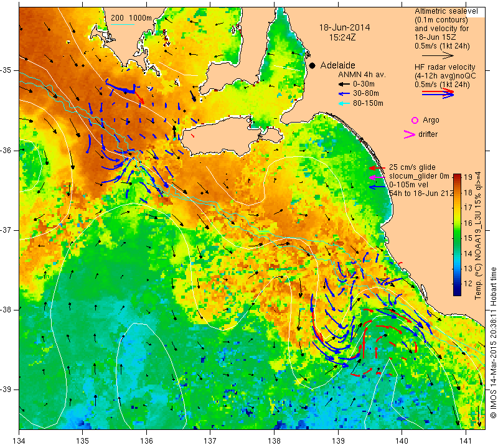Screen dimensions: 498x448
Task: Click the magenta slocum_glider arrow symbol
Action: pos(377,177)
